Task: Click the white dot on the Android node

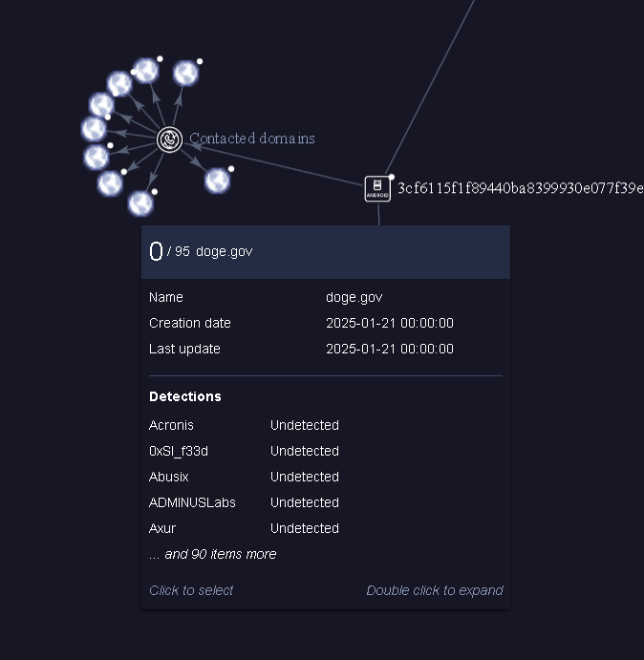Action: coord(391,177)
